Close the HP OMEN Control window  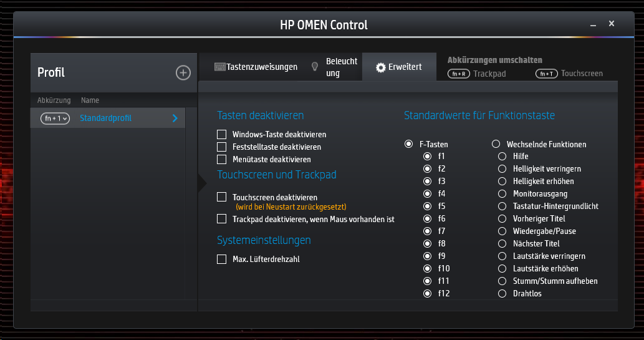[x=612, y=24]
